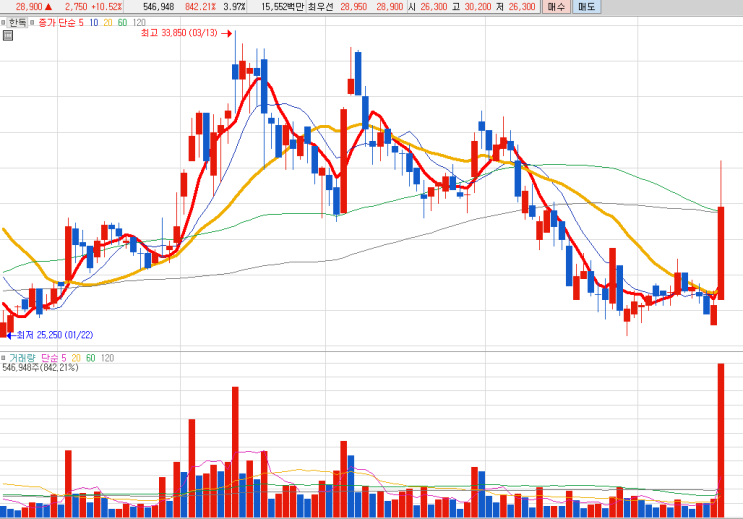Viewport: 743px width, 519px height.
Task: Click the 거래량 volume indicator label
Action: click(x=22, y=358)
